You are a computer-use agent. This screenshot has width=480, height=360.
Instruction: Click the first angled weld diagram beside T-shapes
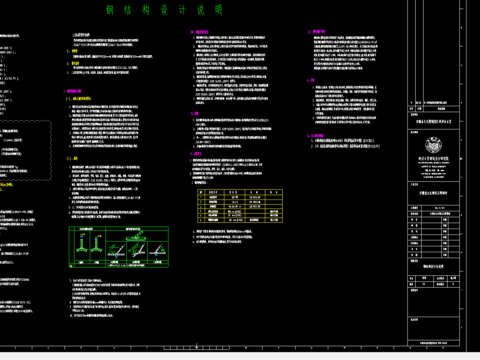tap(116, 251)
